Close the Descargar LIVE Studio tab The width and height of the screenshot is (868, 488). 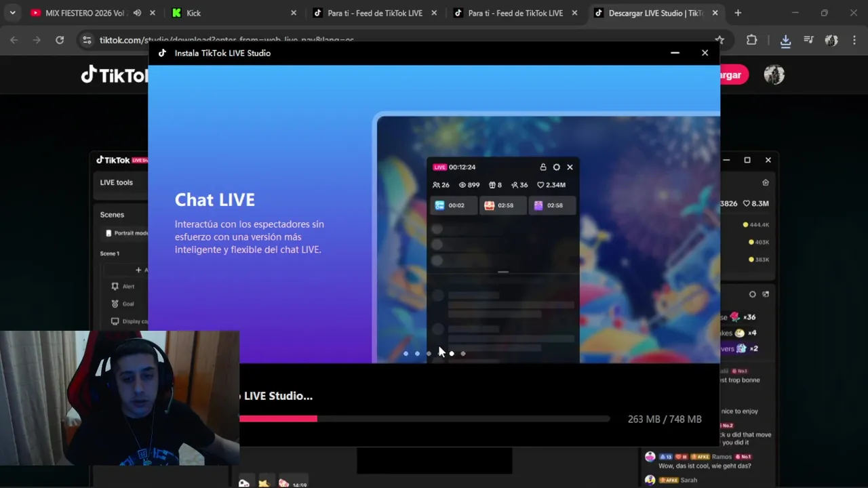(715, 13)
